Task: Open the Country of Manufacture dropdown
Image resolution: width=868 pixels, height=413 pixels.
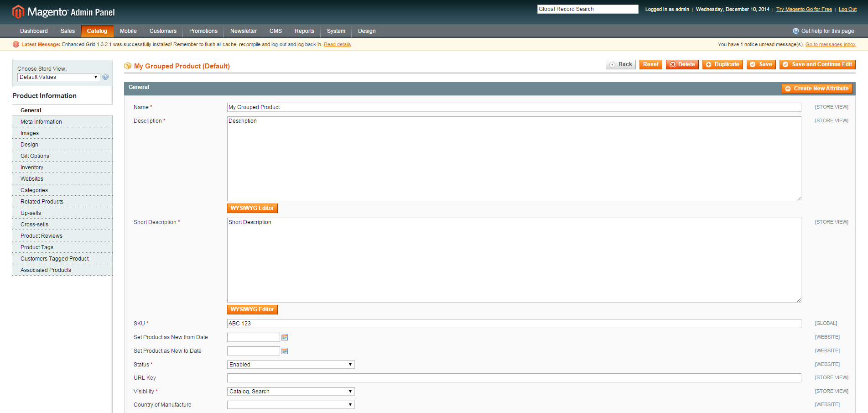Action: coord(291,405)
